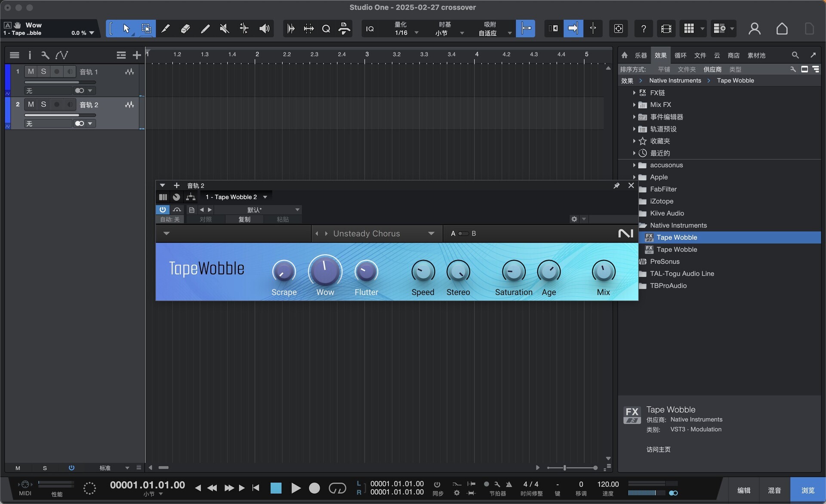This screenshot has height=504, width=826.
Task: Click the browser home icon
Action: (x=625, y=55)
